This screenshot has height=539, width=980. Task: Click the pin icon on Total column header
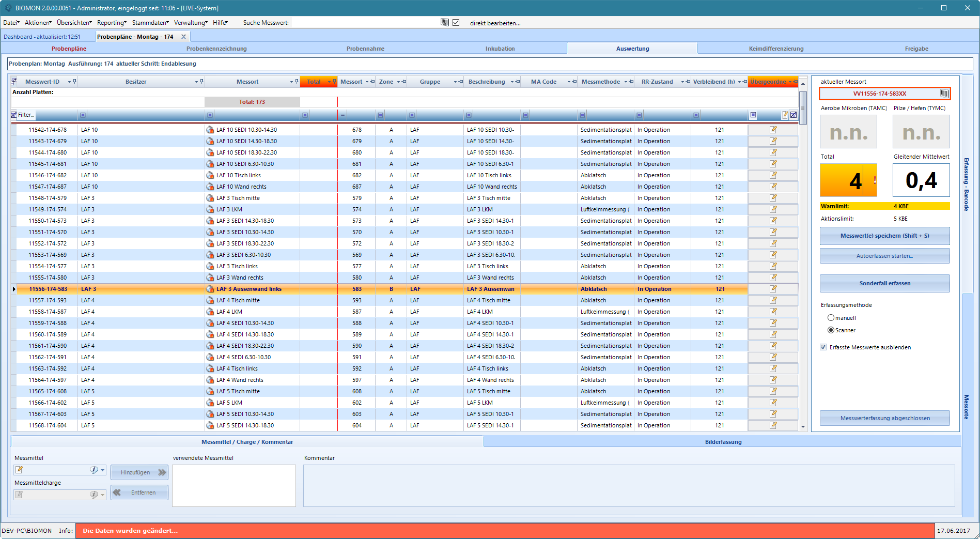(x=334, y=81)
